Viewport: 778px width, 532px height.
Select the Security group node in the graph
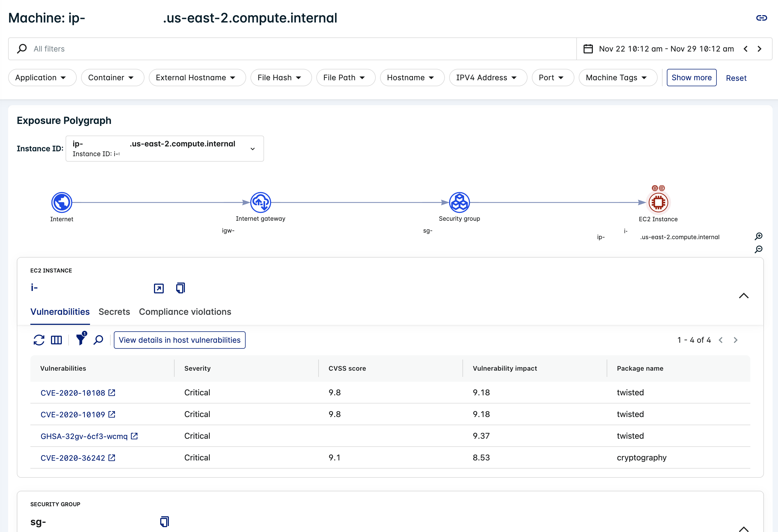(x=459, y=202)
